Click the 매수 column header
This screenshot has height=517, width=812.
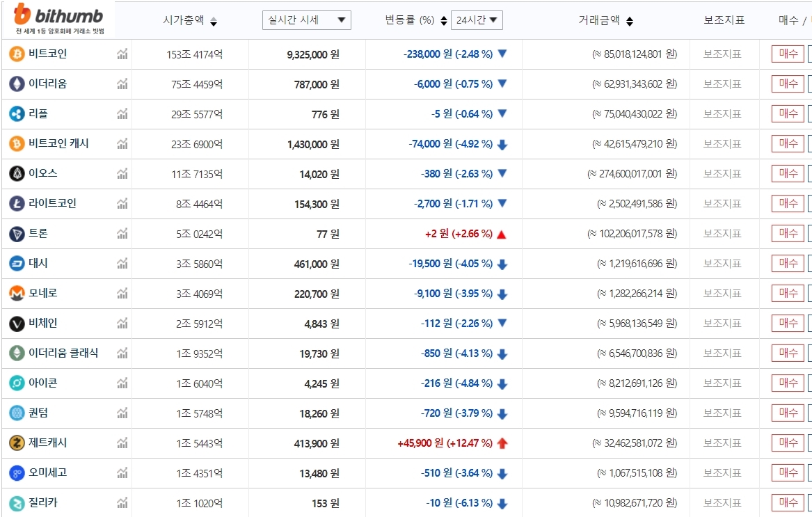(x=789, y=20)
